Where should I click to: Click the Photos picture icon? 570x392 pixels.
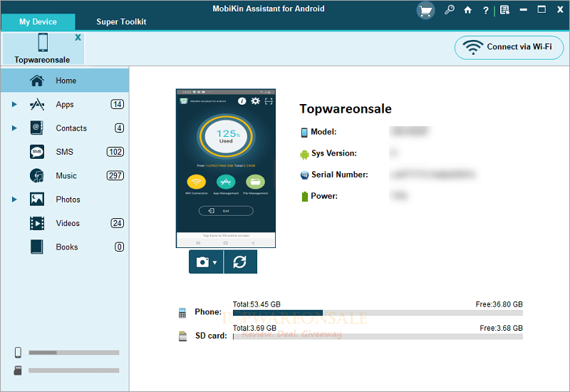[37, 200]
